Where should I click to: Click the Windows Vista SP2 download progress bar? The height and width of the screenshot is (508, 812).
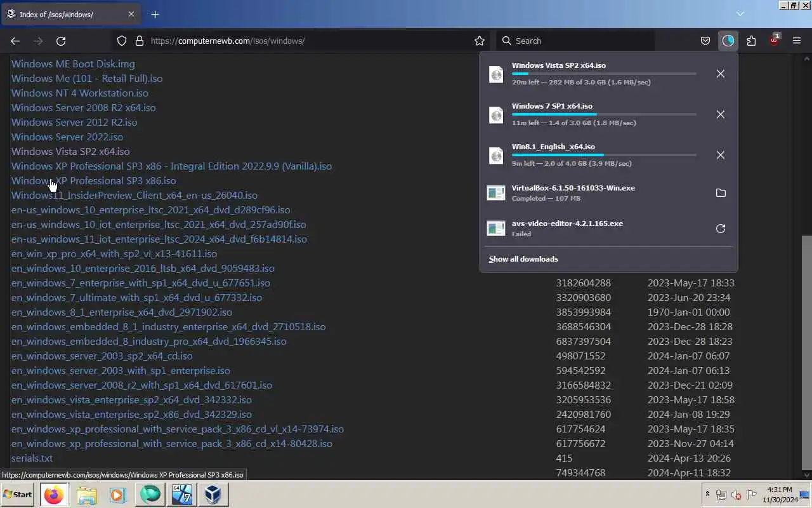click(x=604, y=74)
